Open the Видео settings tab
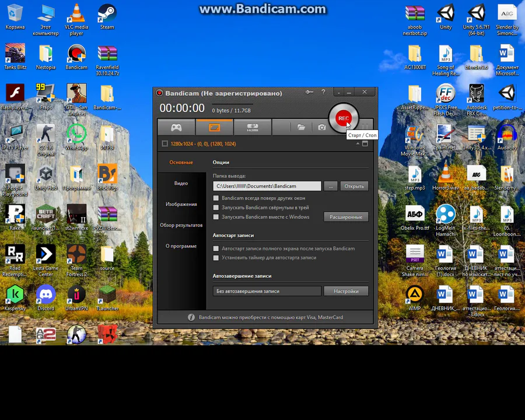The height and width of the screenshot is (420, 525). click(181, 183)
